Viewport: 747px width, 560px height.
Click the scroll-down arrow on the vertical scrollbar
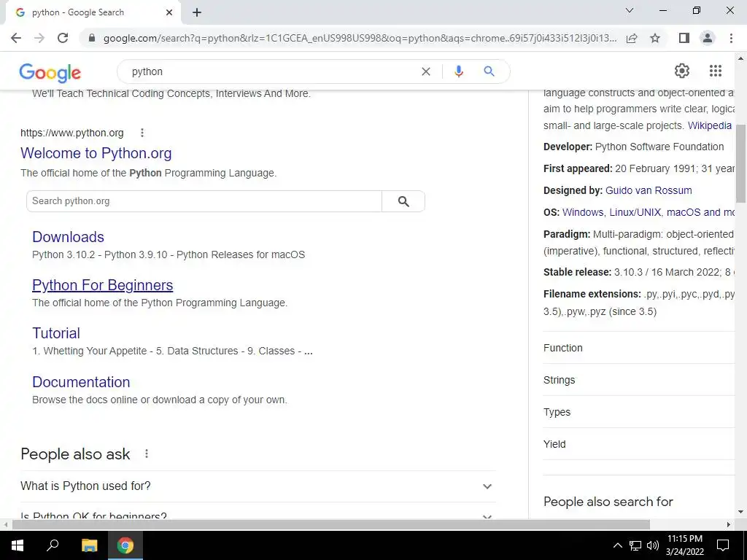(x=740, y=513)
